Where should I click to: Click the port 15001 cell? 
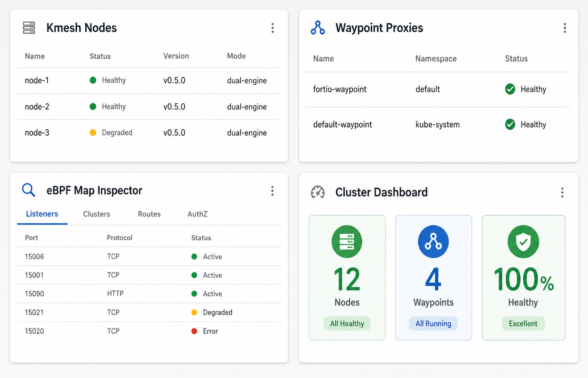coord(34,275)
